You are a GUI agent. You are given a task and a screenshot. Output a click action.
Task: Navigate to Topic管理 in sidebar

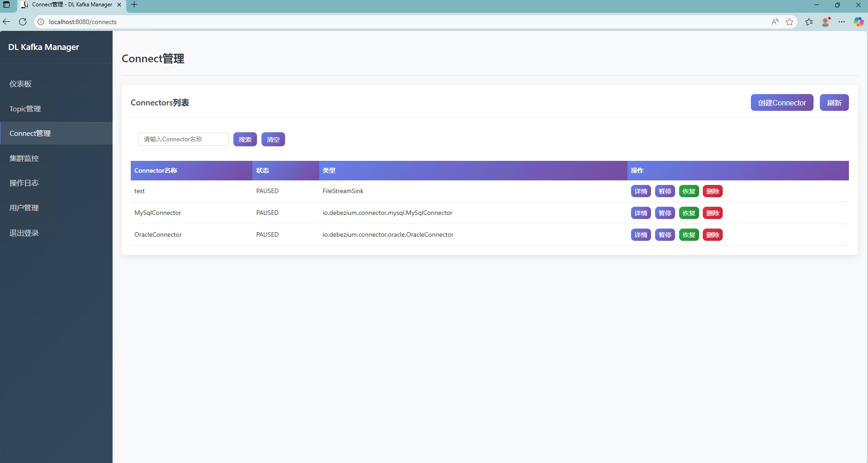[56, 109]
